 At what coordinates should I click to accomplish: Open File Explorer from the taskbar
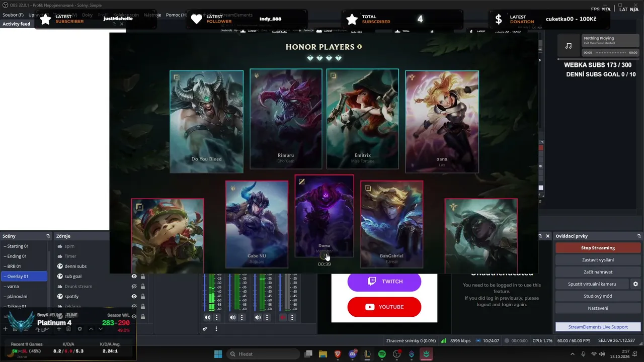[x=323, y=354]
